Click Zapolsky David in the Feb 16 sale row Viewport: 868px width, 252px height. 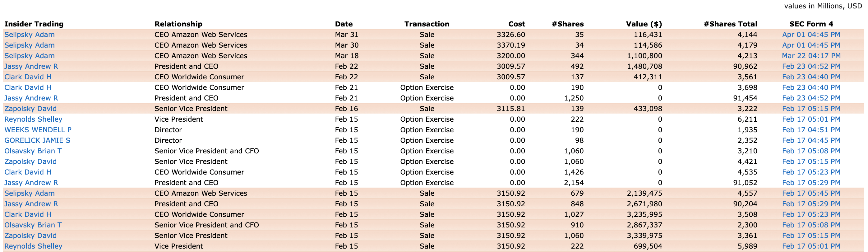30,109
